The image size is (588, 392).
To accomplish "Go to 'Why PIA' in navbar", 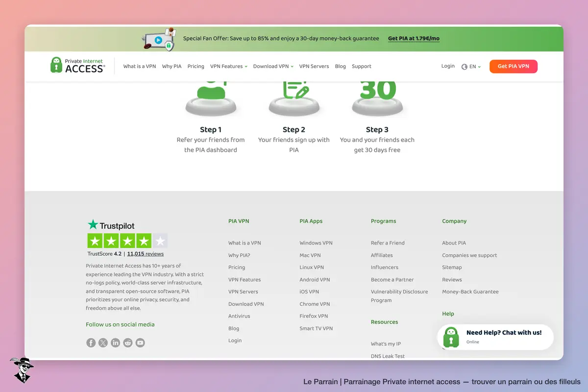I will click(x=171, y=66).
